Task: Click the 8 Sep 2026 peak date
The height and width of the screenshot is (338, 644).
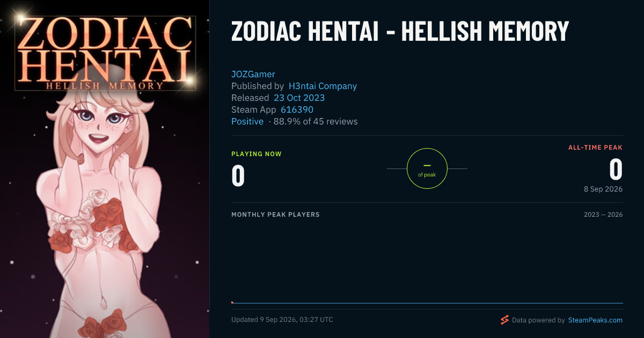Action: click(603, 189)
